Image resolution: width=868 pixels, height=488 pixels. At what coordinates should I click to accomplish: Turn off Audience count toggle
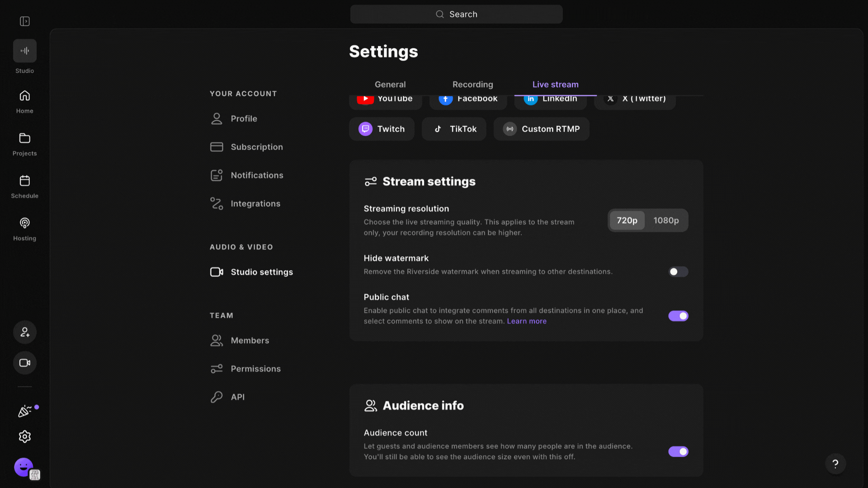pos(678,451)
